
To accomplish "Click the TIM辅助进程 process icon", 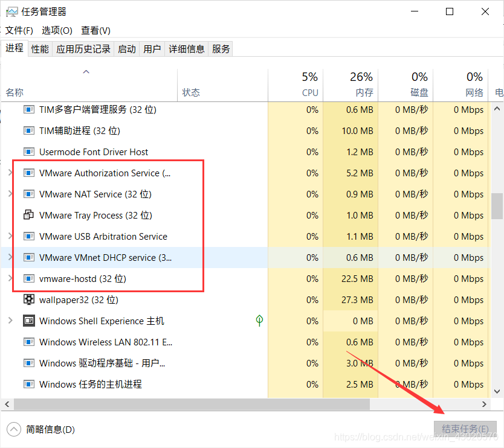I will [x=29, y=131].
